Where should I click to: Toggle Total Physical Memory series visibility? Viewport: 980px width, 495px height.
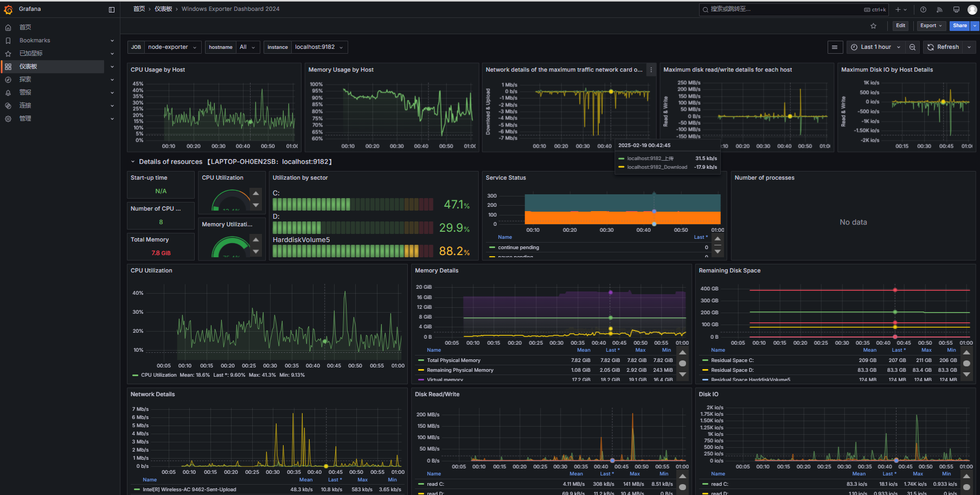click(453, 360)
